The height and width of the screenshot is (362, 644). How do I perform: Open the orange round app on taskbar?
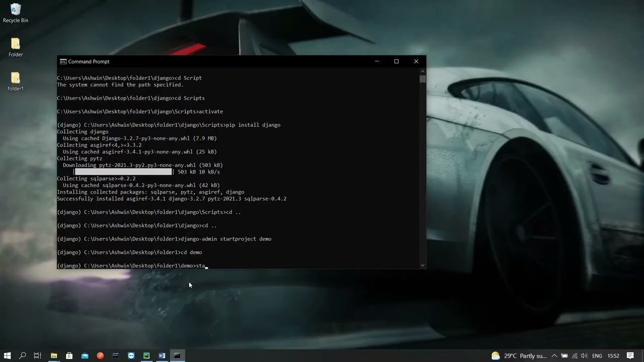tap(100, 355)
